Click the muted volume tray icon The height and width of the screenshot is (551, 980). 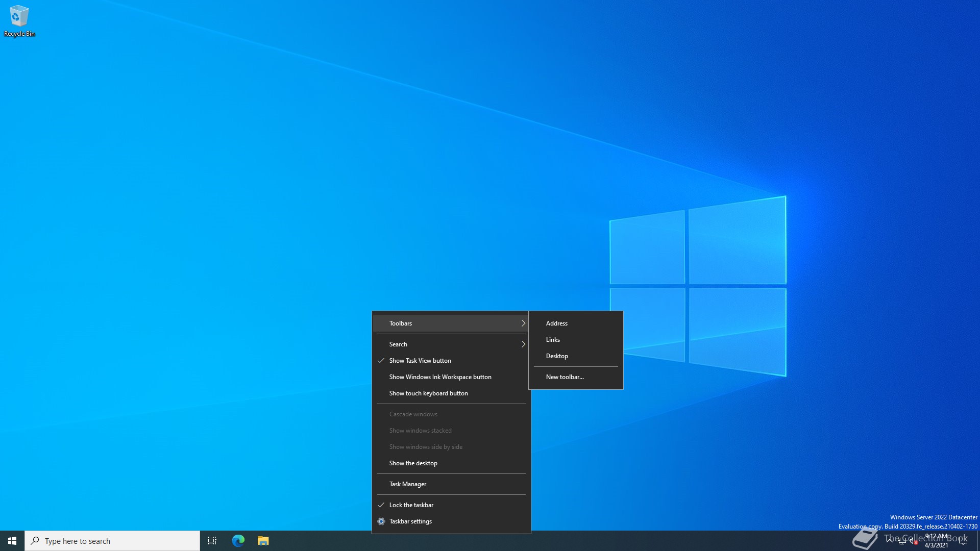[913, 541]
